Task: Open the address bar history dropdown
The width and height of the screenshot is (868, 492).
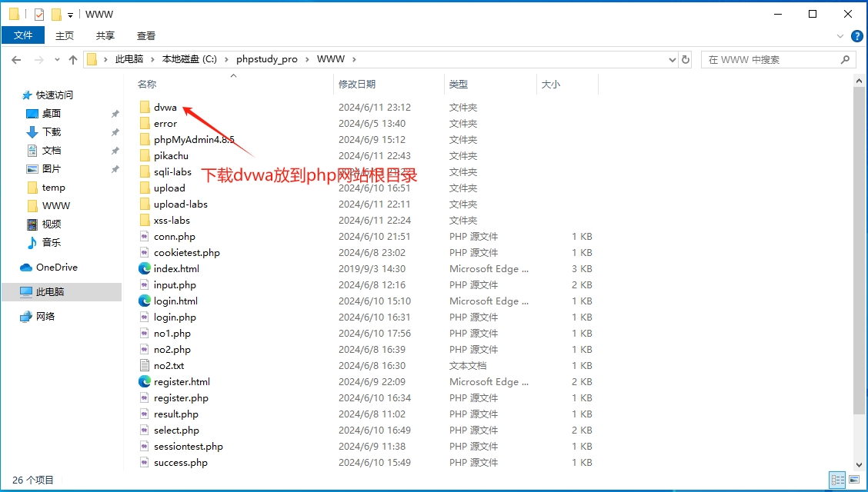Action: (672, 60)
